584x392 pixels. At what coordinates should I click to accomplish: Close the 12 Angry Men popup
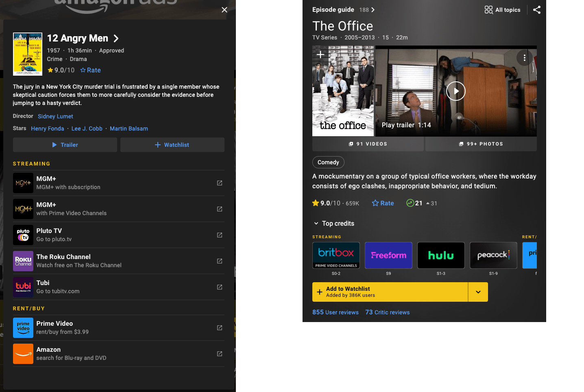(x=224, y=10)
